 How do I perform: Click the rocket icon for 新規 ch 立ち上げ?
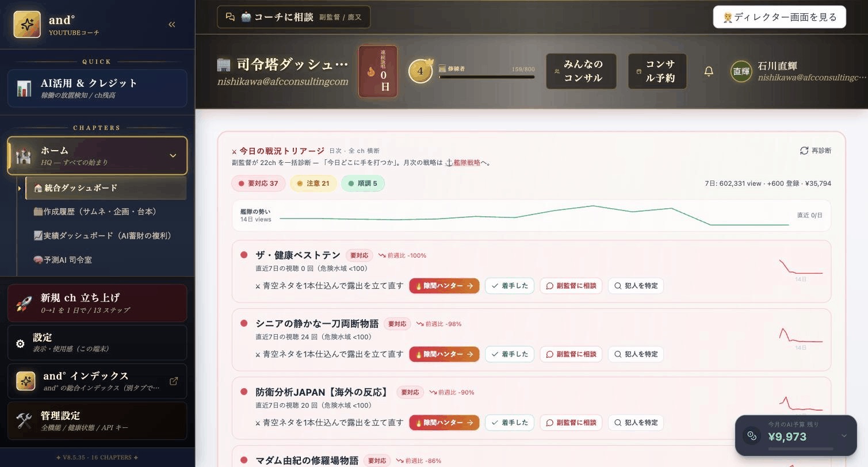[x=24, y=303]
